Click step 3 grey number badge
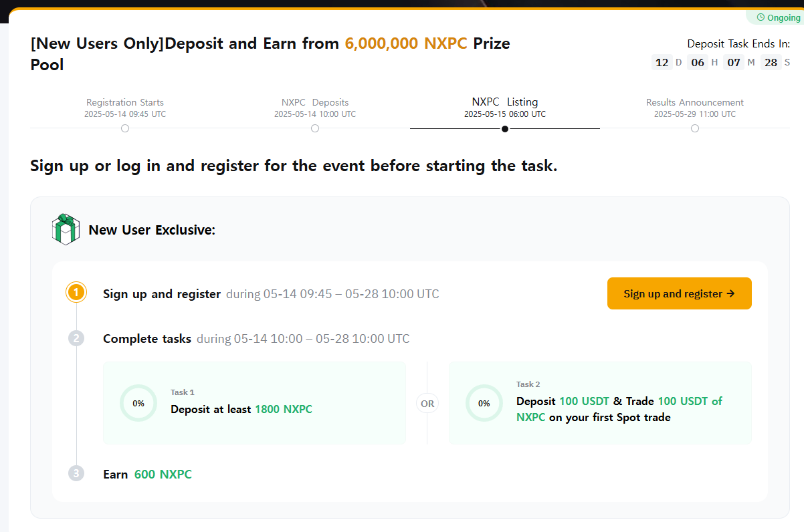 tap(76, 473)
